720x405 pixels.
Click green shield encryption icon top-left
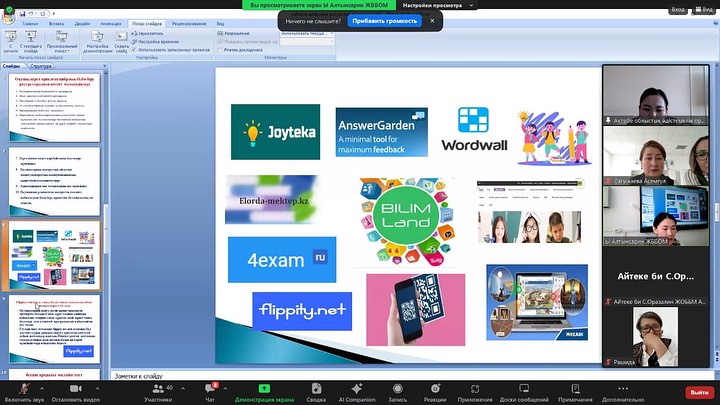pos(9,10)
